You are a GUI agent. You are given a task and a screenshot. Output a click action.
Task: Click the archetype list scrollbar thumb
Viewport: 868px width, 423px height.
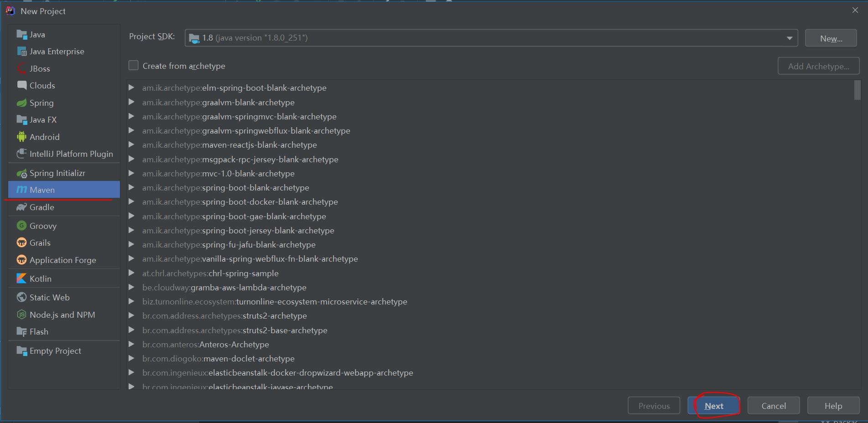(857, 90)
